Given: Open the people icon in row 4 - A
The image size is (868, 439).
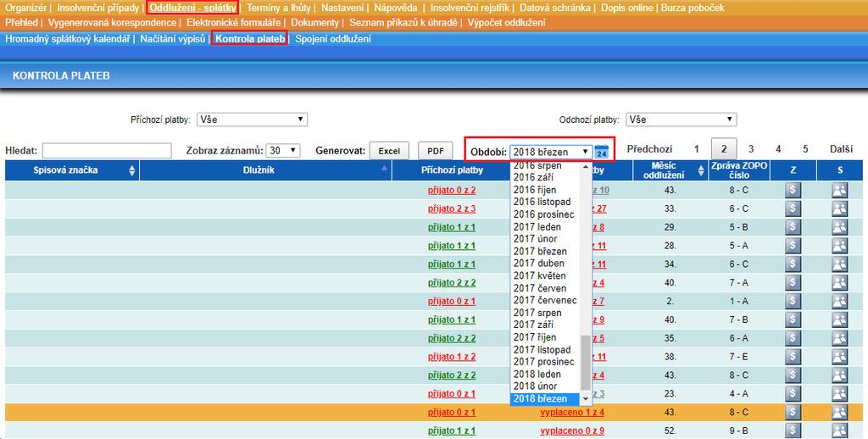Looking at the screenshot, I should click(840, 393).
